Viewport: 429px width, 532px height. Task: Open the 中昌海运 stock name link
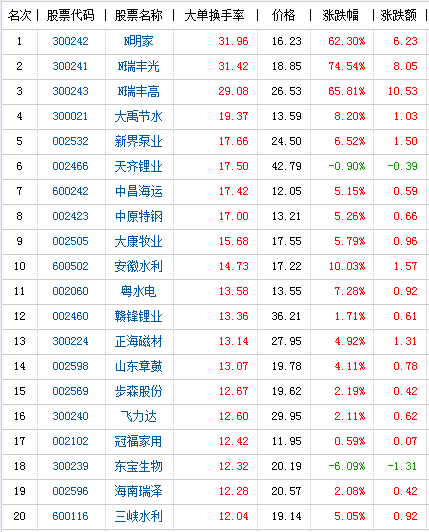(138, 191)
